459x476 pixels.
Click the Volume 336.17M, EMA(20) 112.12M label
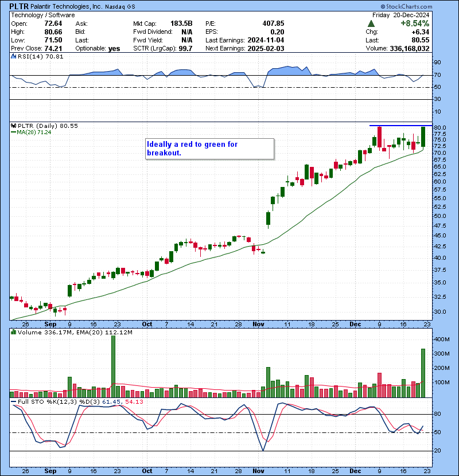(x=75, y=333)
